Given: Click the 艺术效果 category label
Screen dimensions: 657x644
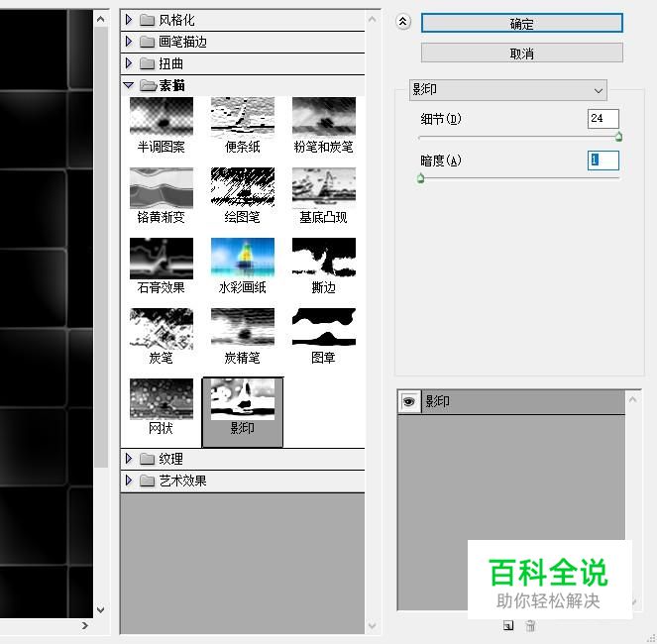Looking at the screenshot, I should (182, 481).
